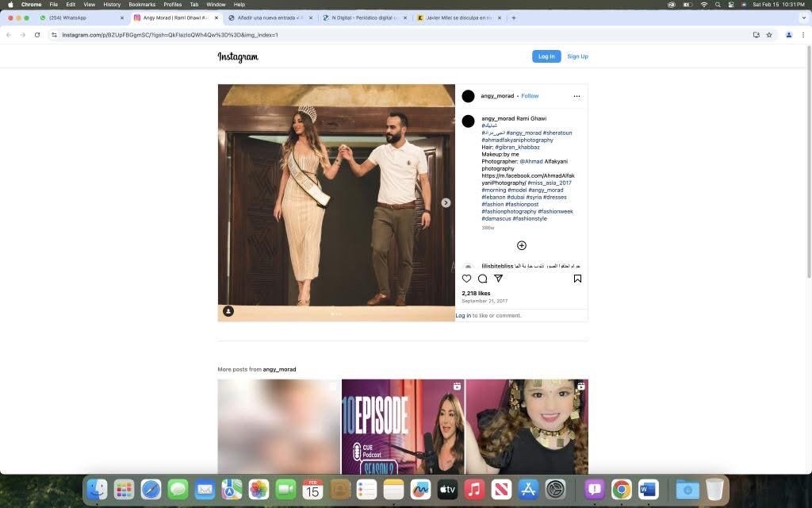Launch Apple Music from the dock
Screen dimensions: 812x508
coord(474,490)
